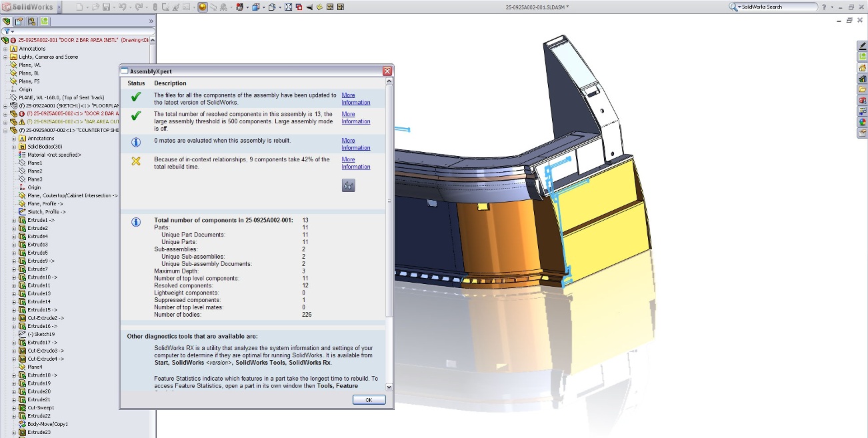Screen dimensions: 868x438
Task: Switch to the PropertyManager tab
Action: 19,21
